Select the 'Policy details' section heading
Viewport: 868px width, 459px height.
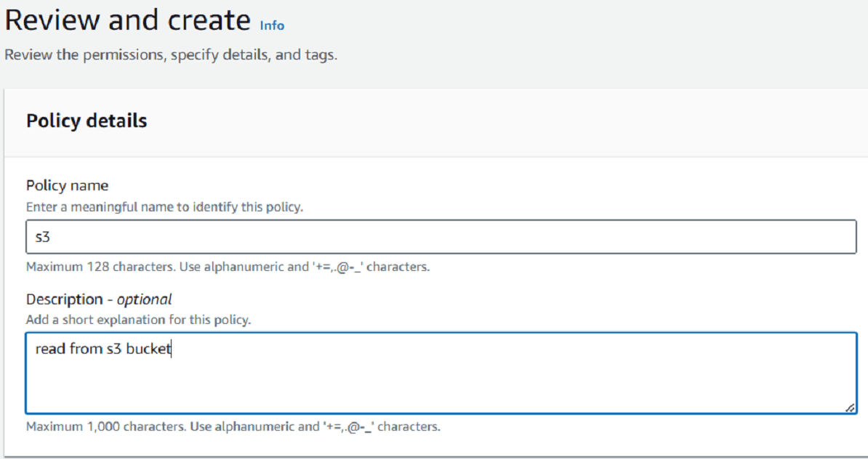tap(87, 121)
